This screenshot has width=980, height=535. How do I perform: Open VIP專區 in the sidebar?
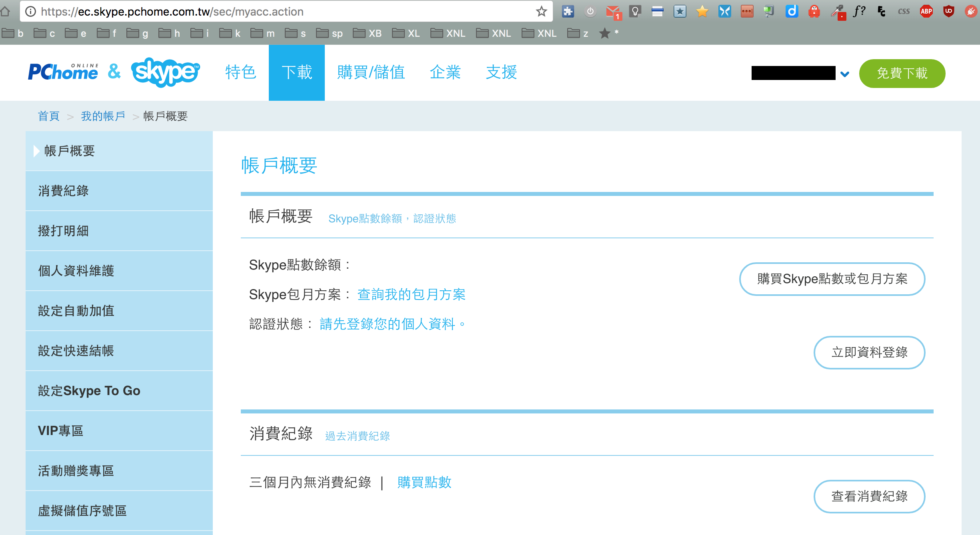[x=119, y=431]
